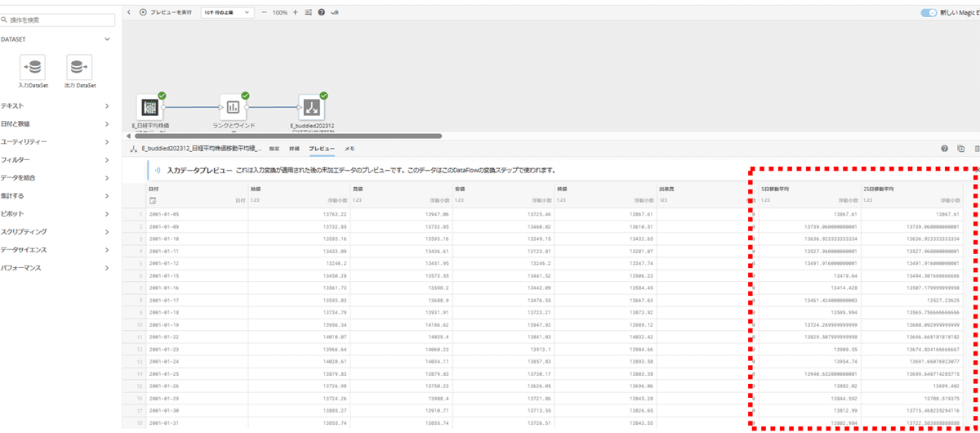Select the E_日経平均株価 input node
Screen dimensions: 980x433
click(x=149, y=107)
